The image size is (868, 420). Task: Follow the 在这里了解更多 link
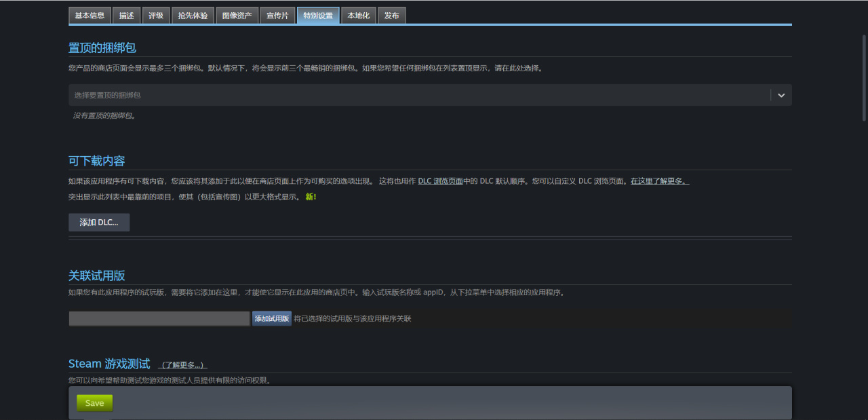(x=660, y=181)
